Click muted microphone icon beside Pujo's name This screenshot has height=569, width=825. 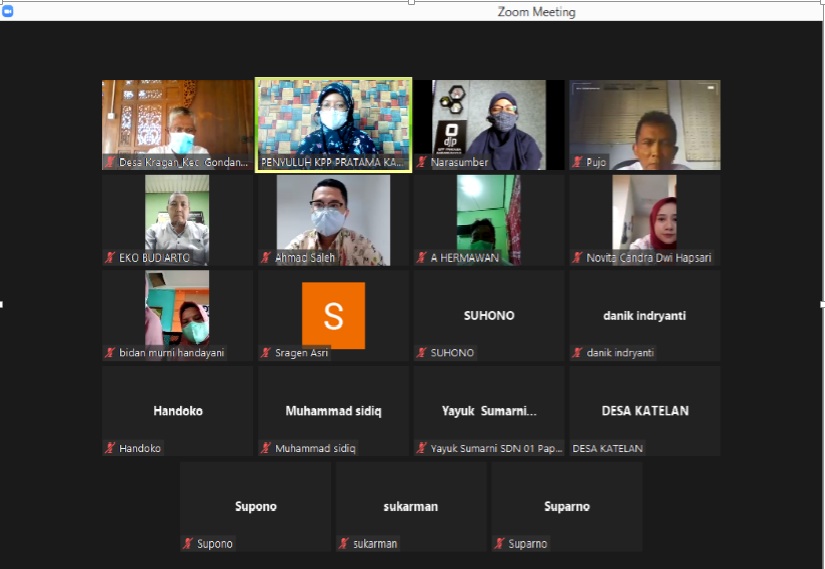[578, 162]
